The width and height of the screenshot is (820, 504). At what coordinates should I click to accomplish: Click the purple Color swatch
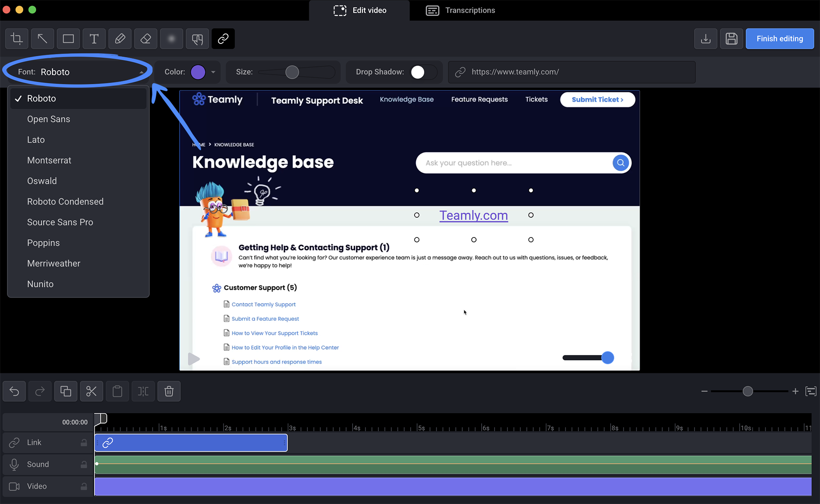point(198,72)
